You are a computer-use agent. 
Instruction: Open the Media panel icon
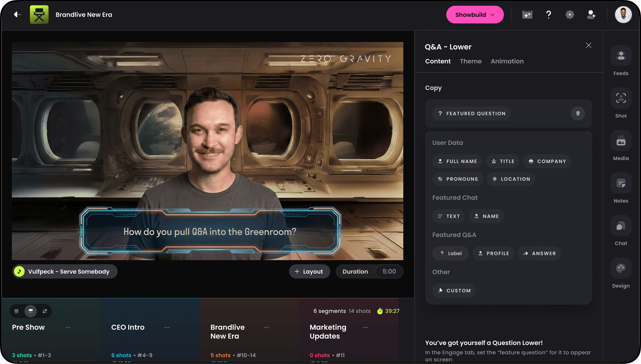621,141
